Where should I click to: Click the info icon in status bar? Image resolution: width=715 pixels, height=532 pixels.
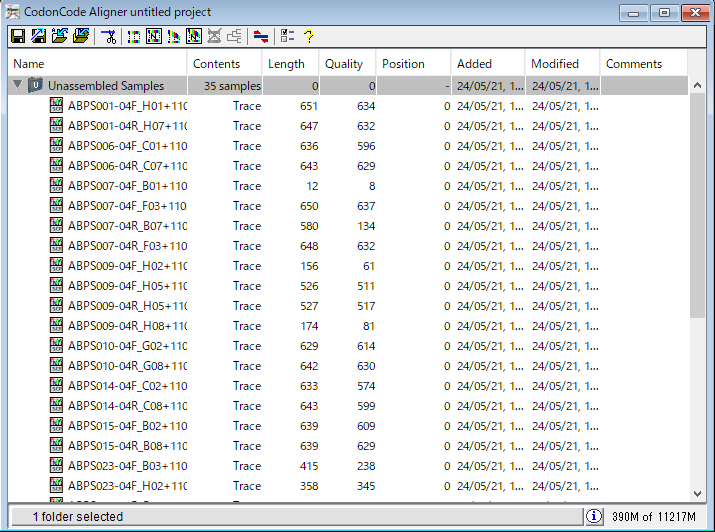594,516
